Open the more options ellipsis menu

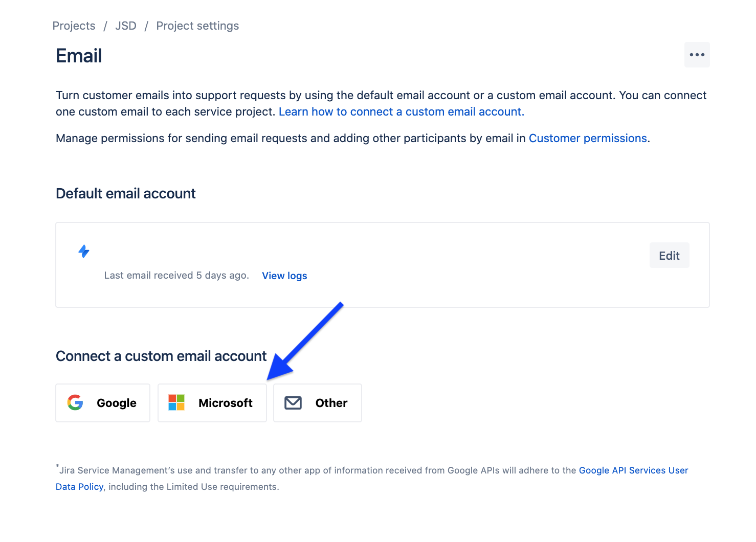pyautogui.click(x=697, y=55)
